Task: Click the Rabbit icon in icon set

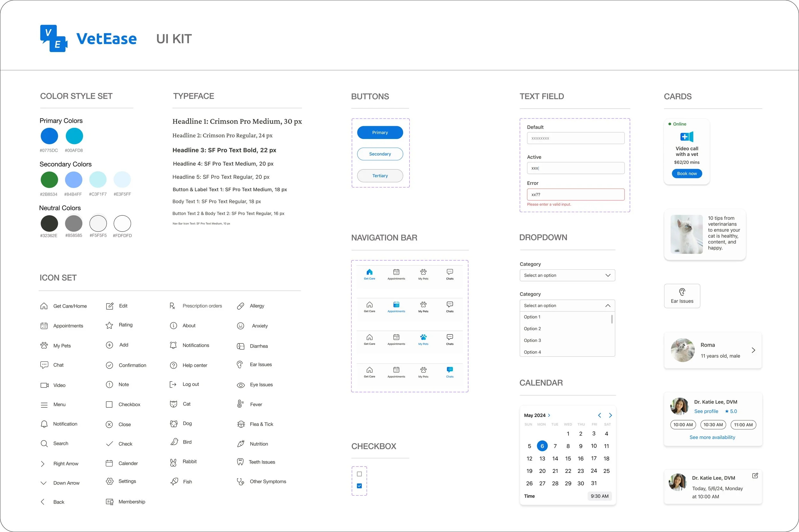Action: (x=173, y=462)
